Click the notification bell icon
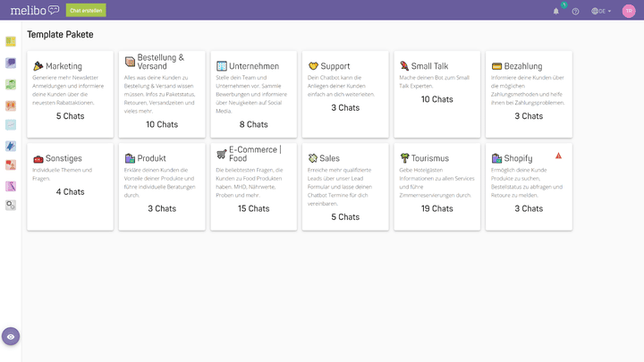This screenshot has width=644, height=362. click(x=556, y=11)
